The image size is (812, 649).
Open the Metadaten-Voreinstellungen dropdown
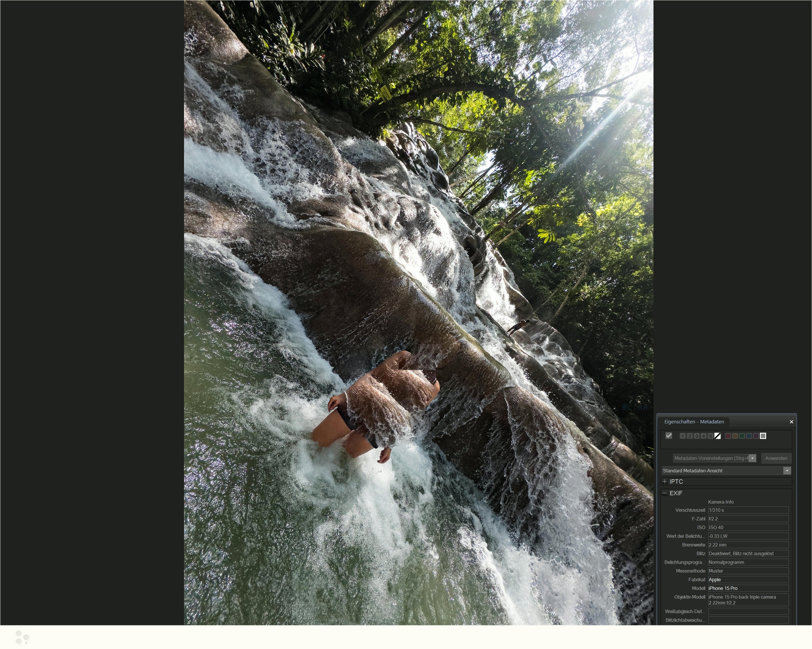coord(752,458)
